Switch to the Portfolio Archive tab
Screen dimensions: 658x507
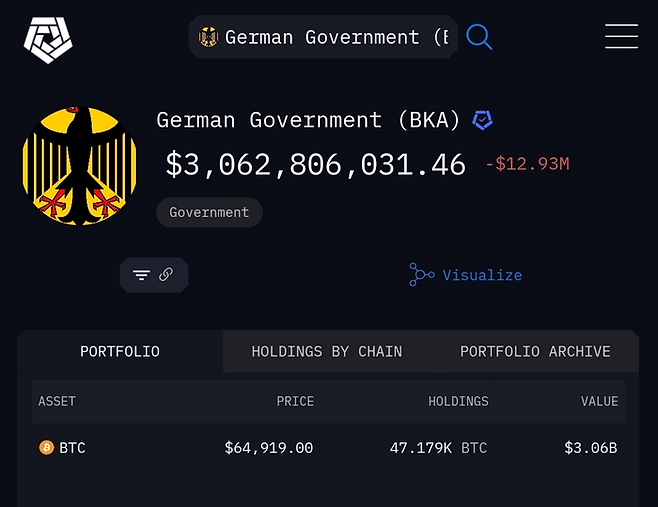pyautogui.click(x=535, y=351)
